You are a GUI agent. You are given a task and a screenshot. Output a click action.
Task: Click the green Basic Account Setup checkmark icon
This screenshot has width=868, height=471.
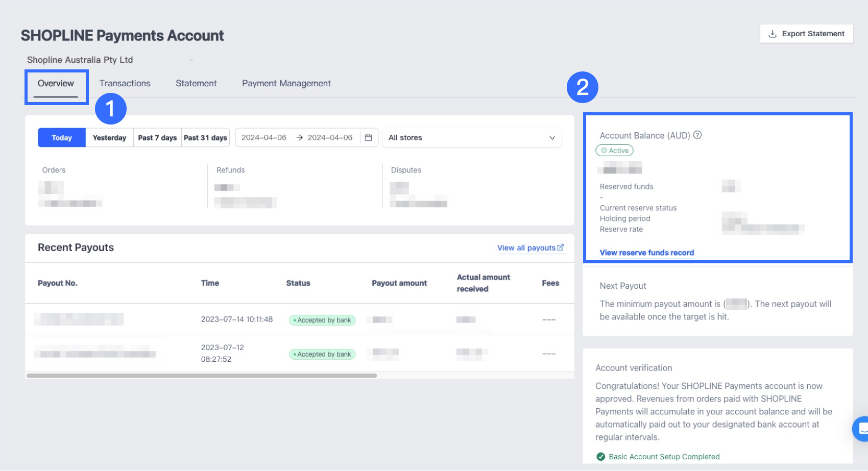click(601, 457)
